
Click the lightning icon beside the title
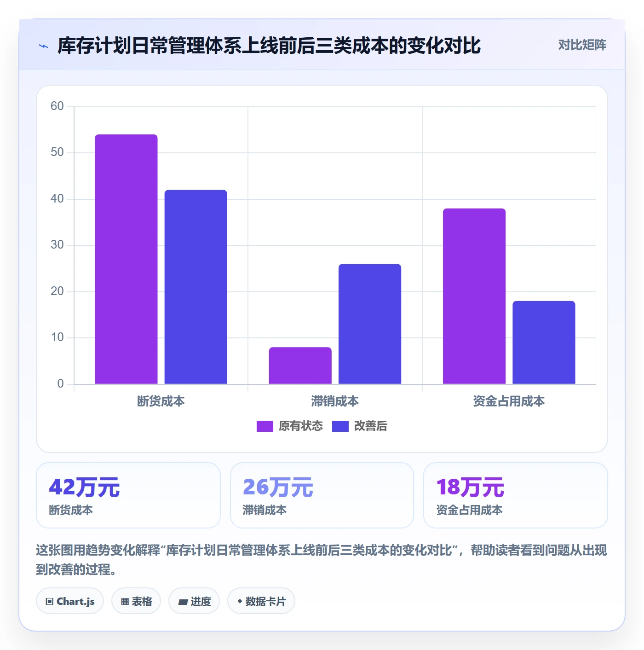(x=44, y=46)
